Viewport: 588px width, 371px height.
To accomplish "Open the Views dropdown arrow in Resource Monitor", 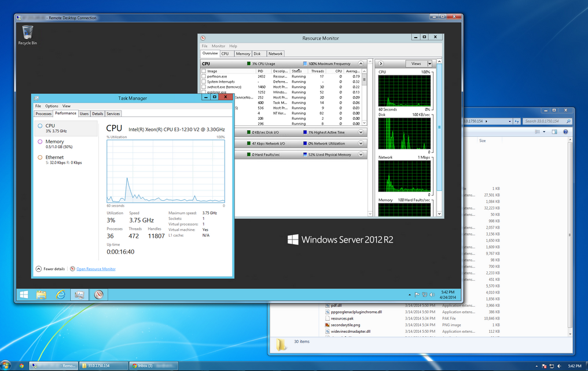I will tap(430, 64).
